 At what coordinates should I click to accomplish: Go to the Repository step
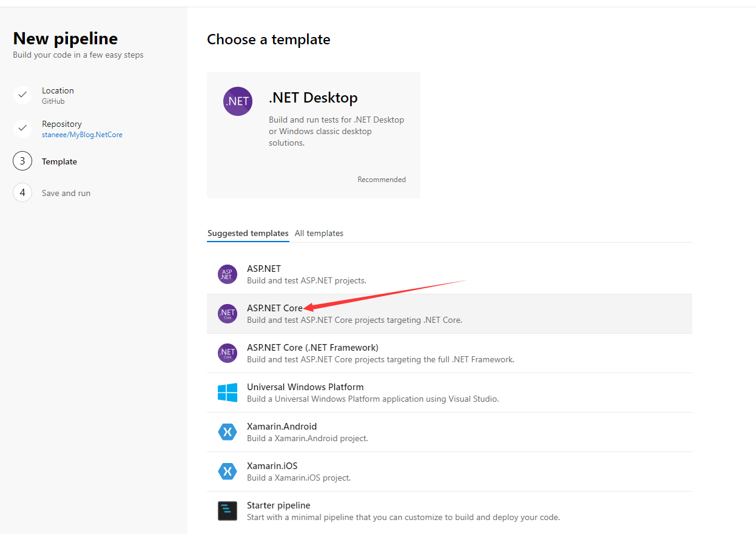(x=62, y=124)
